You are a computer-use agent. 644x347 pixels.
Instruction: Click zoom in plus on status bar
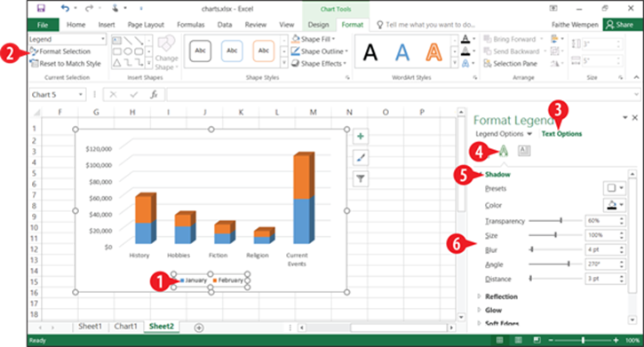coord(616,340)
